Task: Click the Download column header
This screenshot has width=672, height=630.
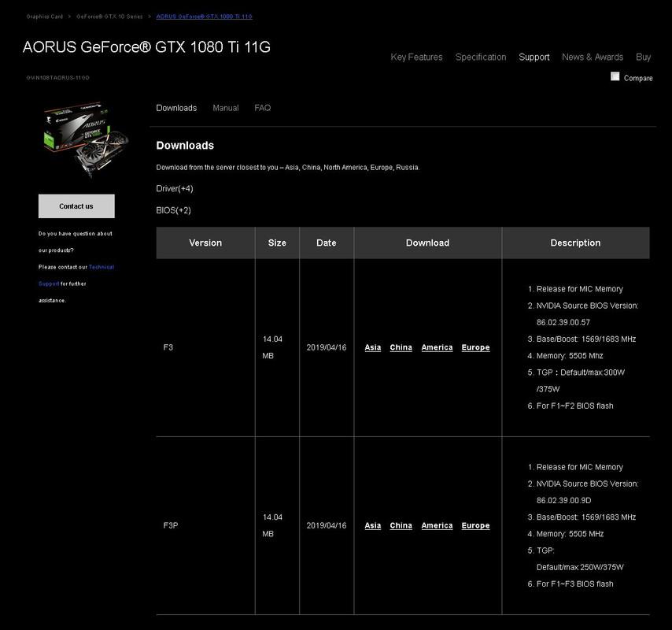Action: [428, 243]
